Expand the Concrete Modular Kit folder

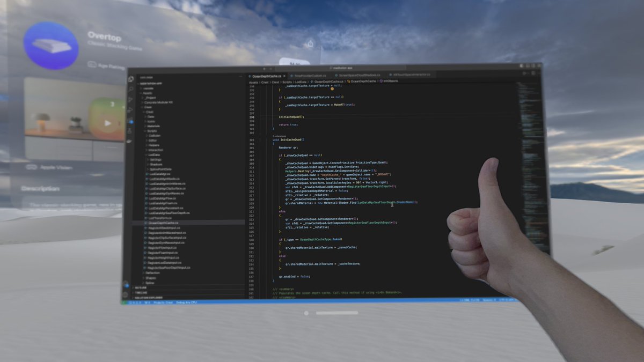pyautogui.click(x=157, y=102)
